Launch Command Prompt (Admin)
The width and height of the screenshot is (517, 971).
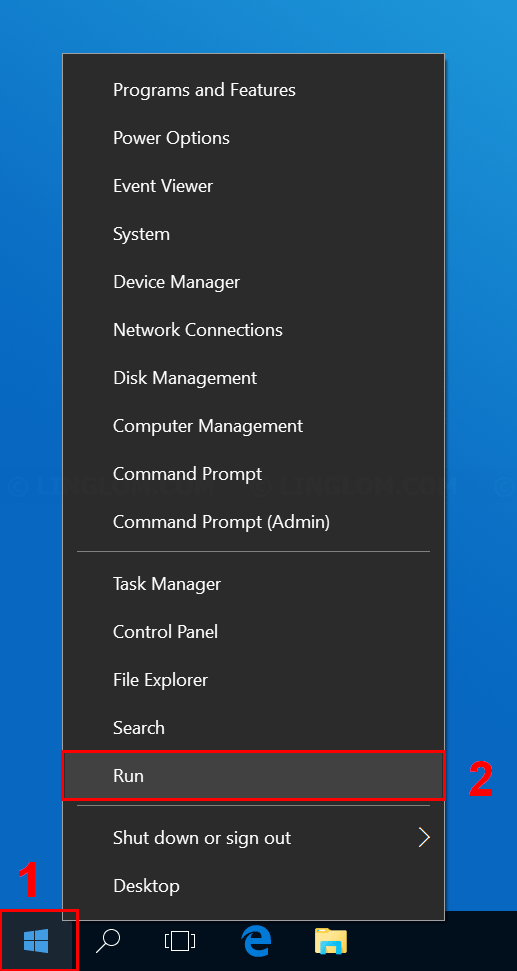(253, 522)
